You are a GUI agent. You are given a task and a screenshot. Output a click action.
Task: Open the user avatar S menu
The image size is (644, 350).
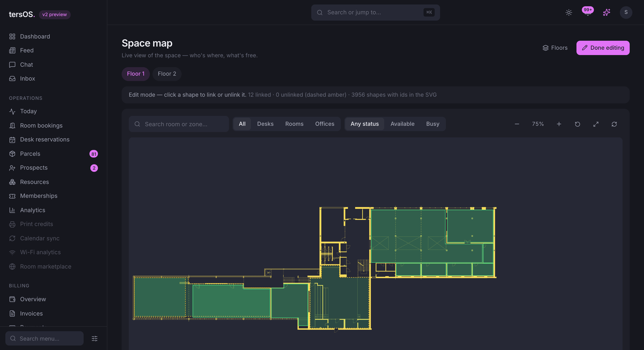626,12
